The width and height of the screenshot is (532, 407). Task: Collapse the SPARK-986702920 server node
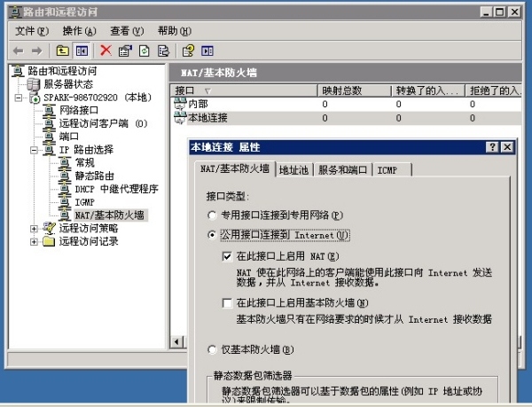tap(19, 98)
